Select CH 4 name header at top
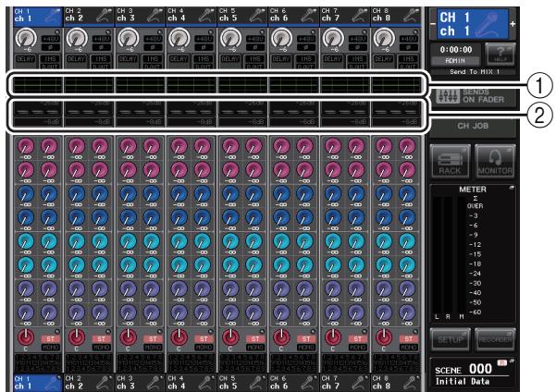556x392 pixels. tap(192, 15)
